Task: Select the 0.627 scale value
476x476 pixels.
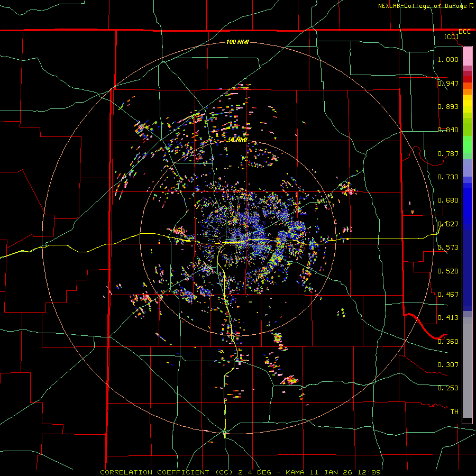Action: click(448, 224)
